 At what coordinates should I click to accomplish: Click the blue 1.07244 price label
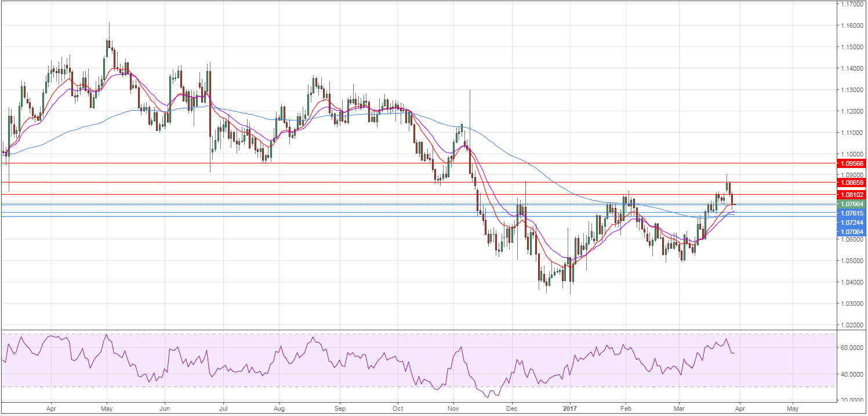[x=852, y=222]
